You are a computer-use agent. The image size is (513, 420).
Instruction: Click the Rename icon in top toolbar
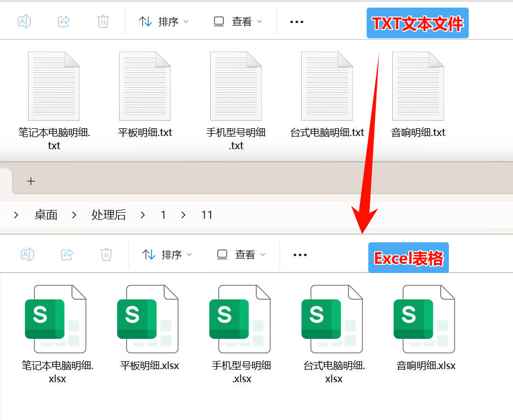tap(24, 21)
